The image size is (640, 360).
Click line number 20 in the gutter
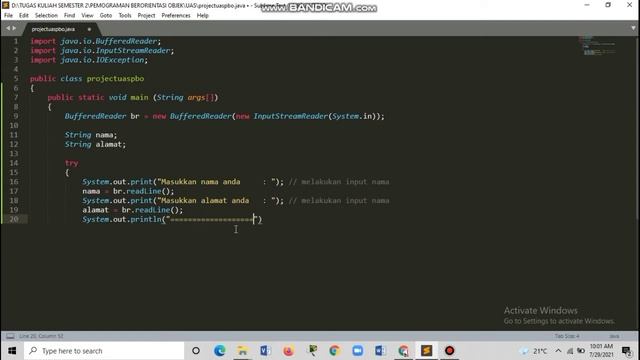[14, 219]
